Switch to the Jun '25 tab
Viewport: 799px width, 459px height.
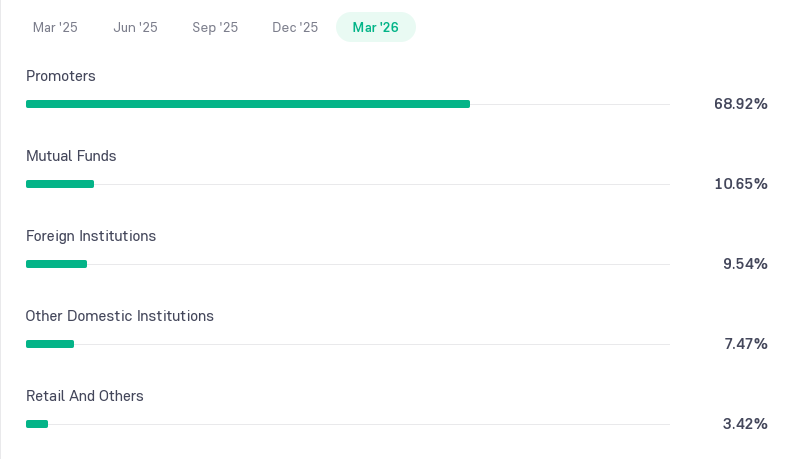click(135, 27)
